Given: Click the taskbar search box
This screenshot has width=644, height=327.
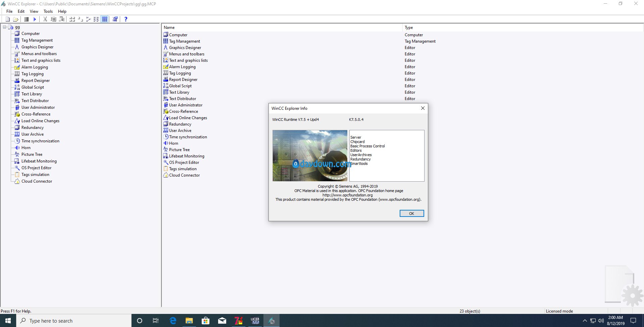Looking at the screenshot, I should click(74, 321).
